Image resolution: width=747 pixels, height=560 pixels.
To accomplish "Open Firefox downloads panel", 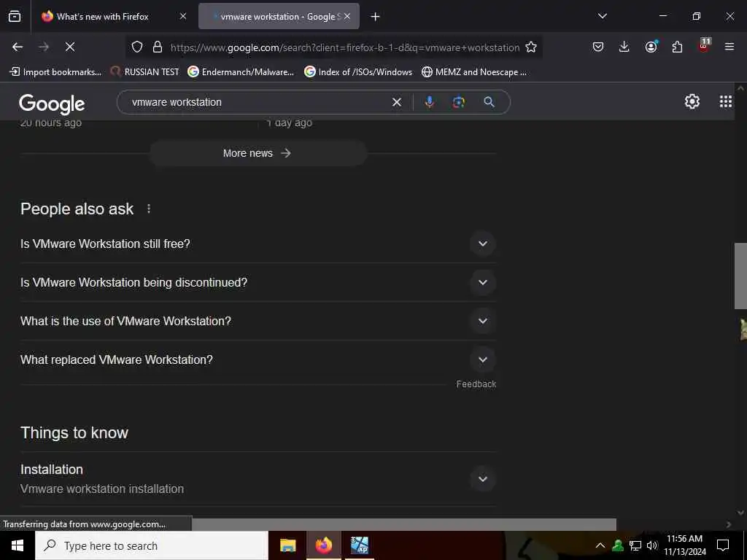I will pos(624,47).
